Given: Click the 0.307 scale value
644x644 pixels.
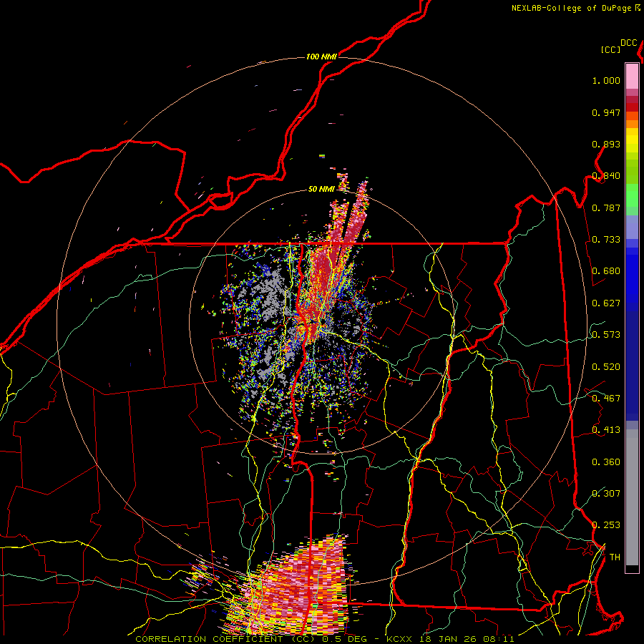Looking at the screenshot, I should pos(606,494).
